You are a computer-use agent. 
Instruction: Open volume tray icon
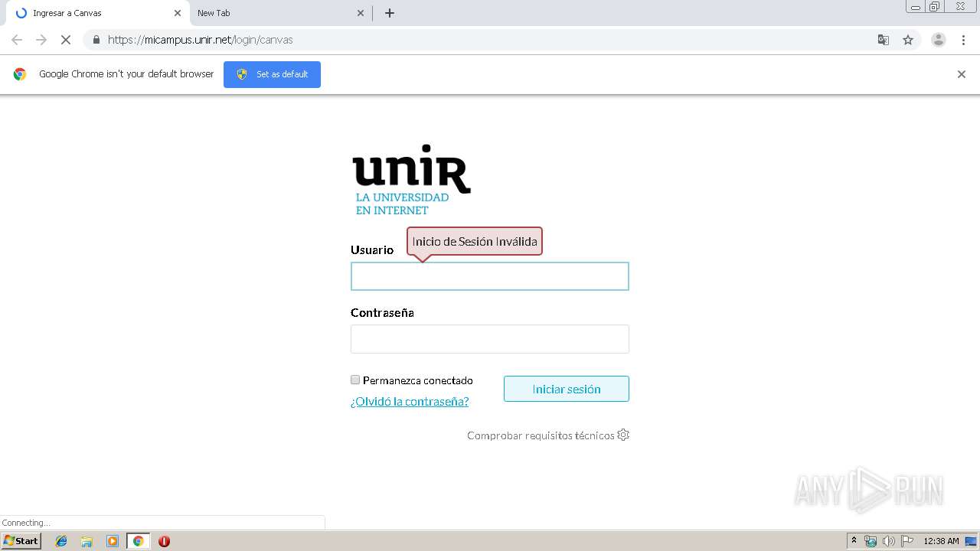[x=889, y=541]
